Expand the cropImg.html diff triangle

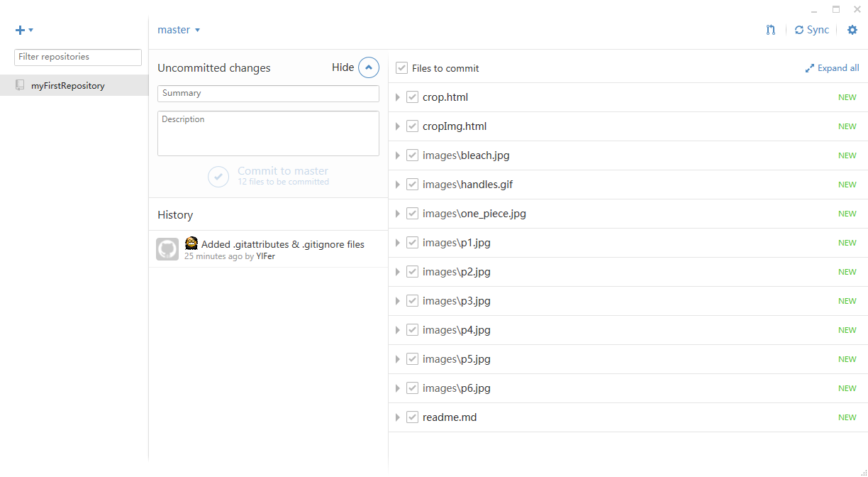[x=398, y=126]
